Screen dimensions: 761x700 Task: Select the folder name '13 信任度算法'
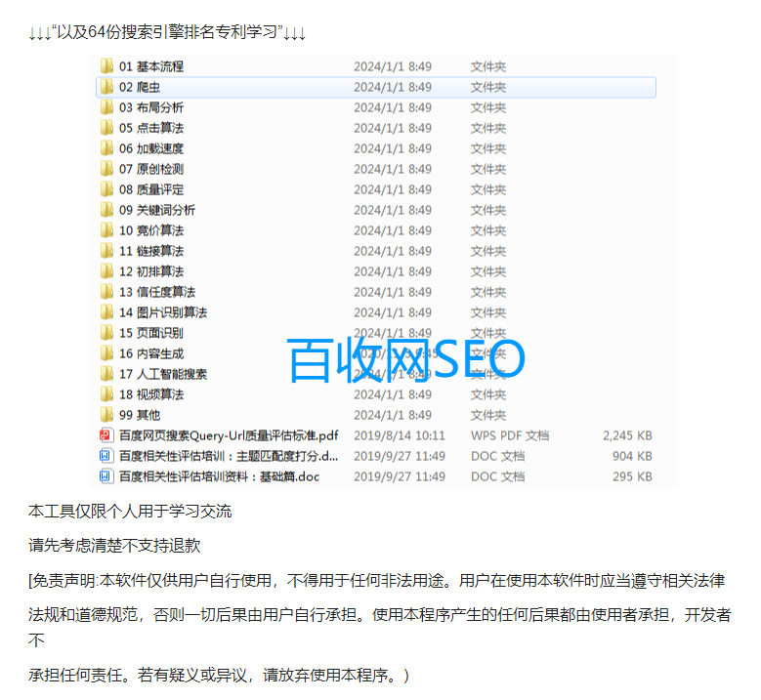[x=157, y=292]
